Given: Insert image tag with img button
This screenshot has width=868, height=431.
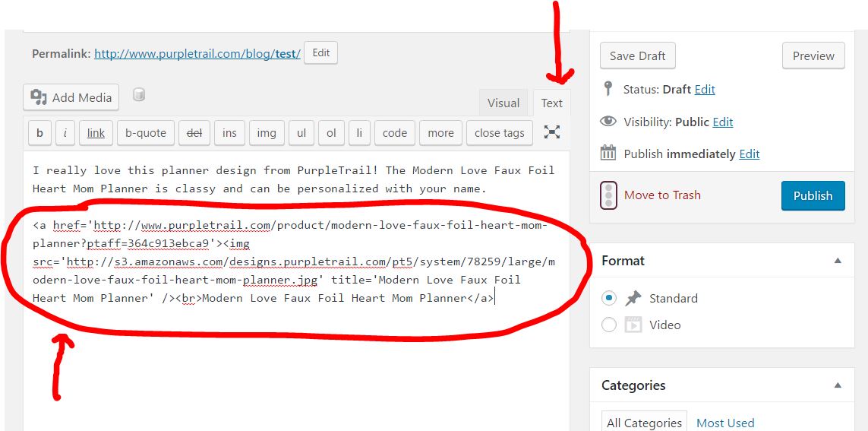Looking at the screenshot, I should (267, 133).
